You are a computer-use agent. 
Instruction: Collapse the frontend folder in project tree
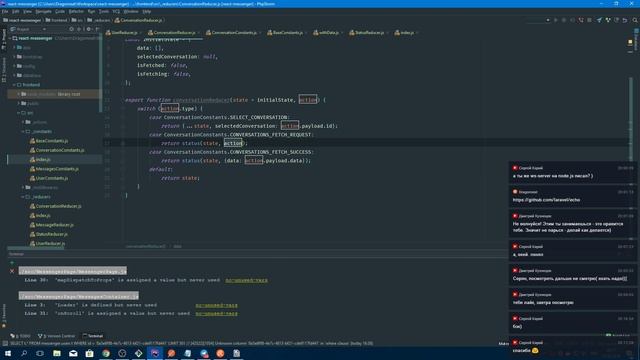[15, 85]
